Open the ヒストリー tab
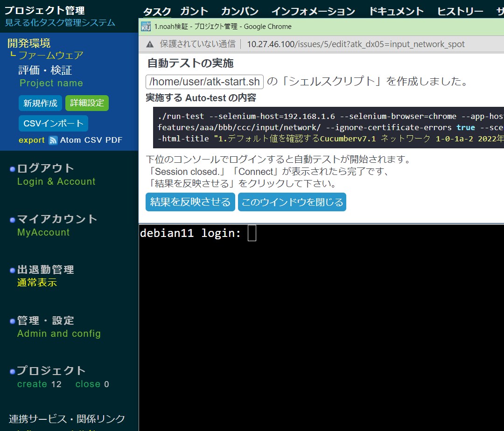This screenshot has width=504, height=431. point(460,12)
